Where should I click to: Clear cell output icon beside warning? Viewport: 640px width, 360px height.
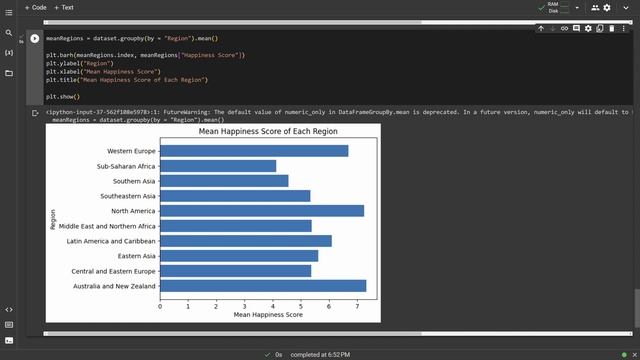point(35,113)
